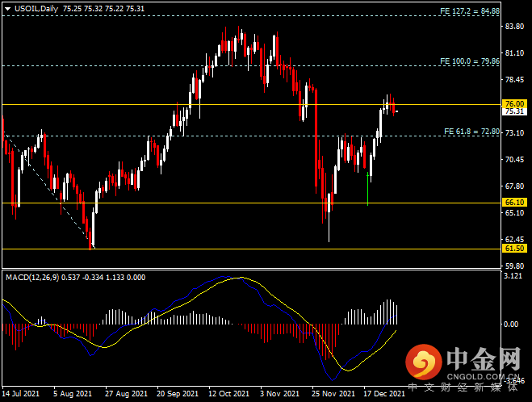Screen dimensions: 532x402
Task: Select the 65.10 price axis value
Action: point(514,212)
